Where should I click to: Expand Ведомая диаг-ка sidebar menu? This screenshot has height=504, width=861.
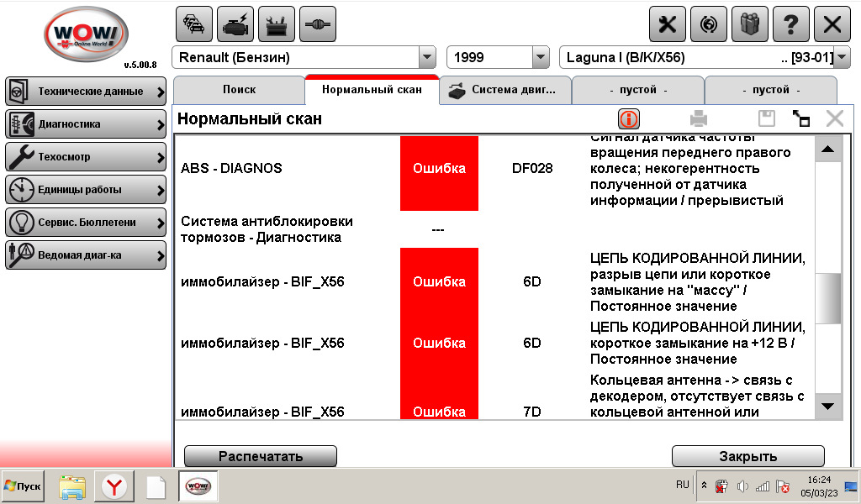tap(86, 255)
